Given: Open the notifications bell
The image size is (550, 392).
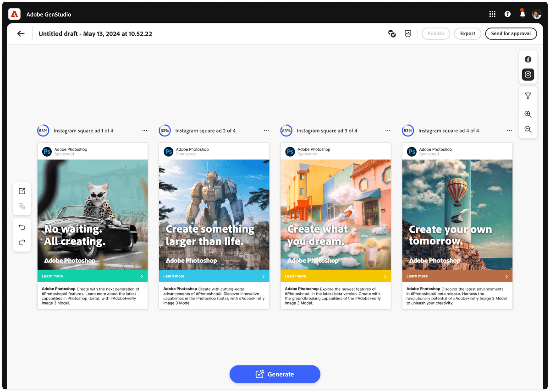Looking at the screenshot, I should (x=522, y=14).
